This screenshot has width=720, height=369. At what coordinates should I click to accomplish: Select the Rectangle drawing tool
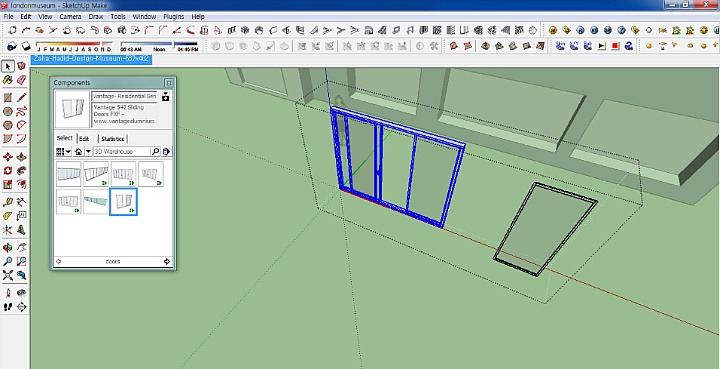pyautogui.click(x=8, y=98)
